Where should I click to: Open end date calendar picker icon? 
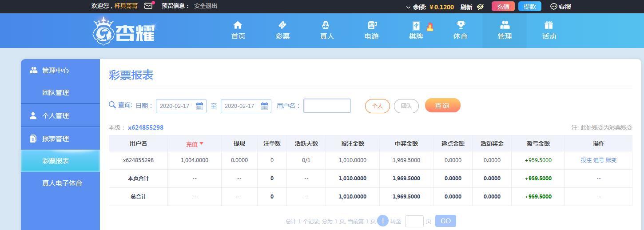click(264, 106)
